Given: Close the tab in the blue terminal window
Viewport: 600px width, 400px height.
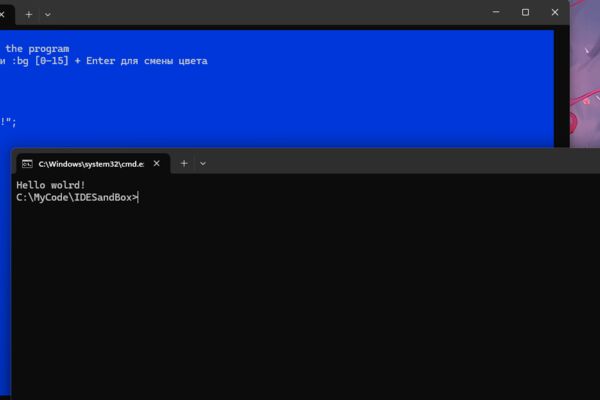Looking at the screenshot, I should click(x=2, y=15).
